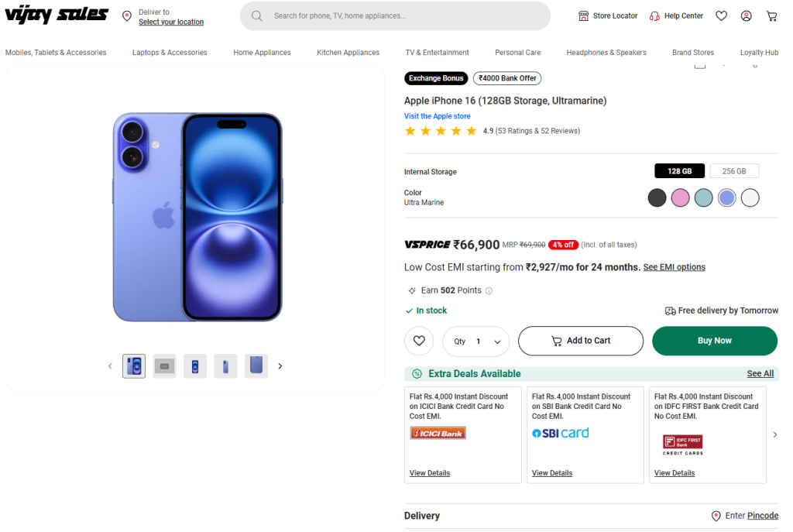Select the 256 GB storage option
Viewport: 793px width, 532px height.
click(x=733, y=170)
